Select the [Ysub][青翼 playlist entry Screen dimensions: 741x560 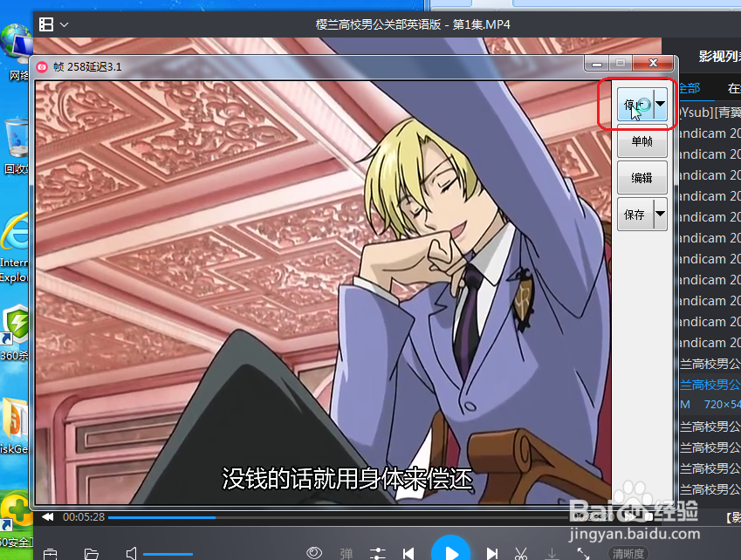point(710,113)
